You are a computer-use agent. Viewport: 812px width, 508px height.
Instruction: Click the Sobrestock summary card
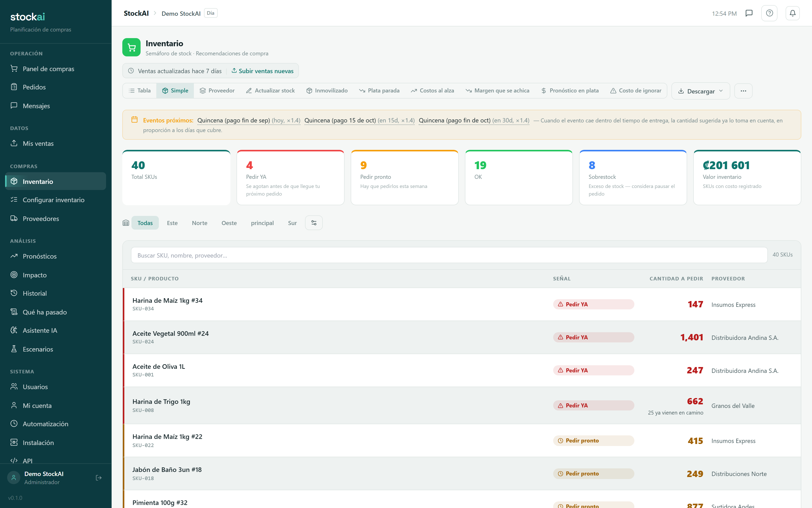pyautogui.click(x=633, y=177)
